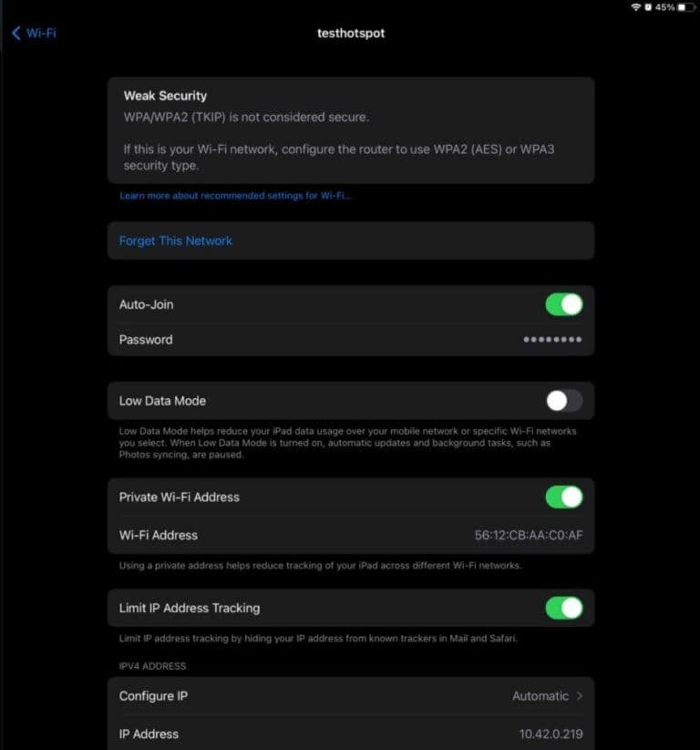Tap the 45% battery percentage indicator
The image size is (700, 750).
pos(664,7)
